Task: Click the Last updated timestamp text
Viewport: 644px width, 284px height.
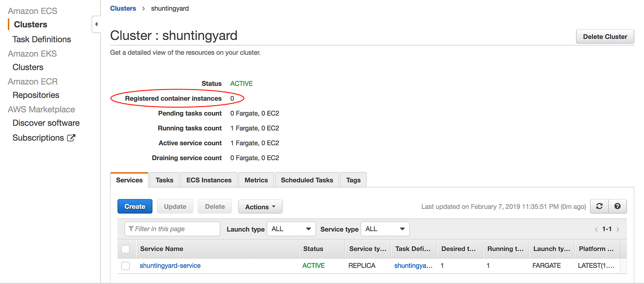Action: [x=504, y=207]
